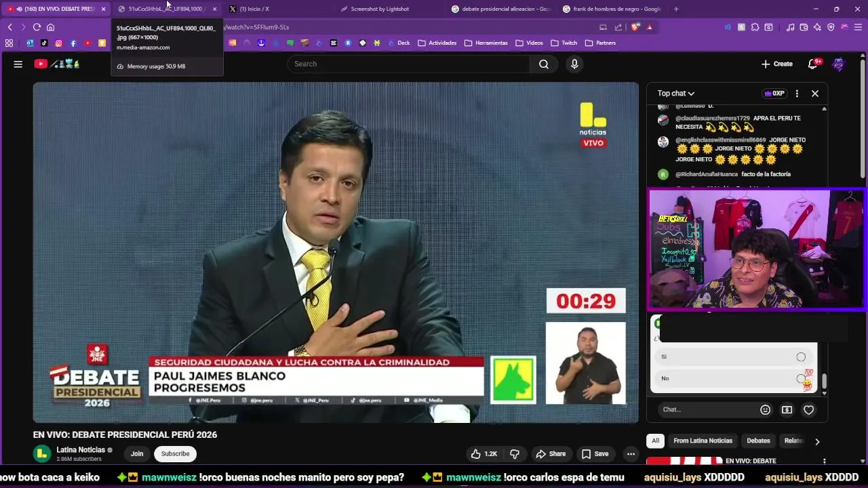Start voice search with the microphone

[x=574, y=64]
